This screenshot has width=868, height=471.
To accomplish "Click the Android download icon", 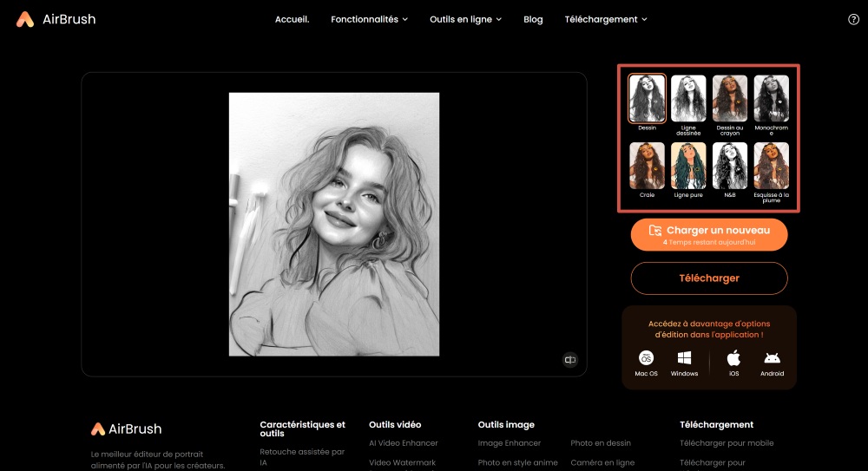I will click(772, 358).
